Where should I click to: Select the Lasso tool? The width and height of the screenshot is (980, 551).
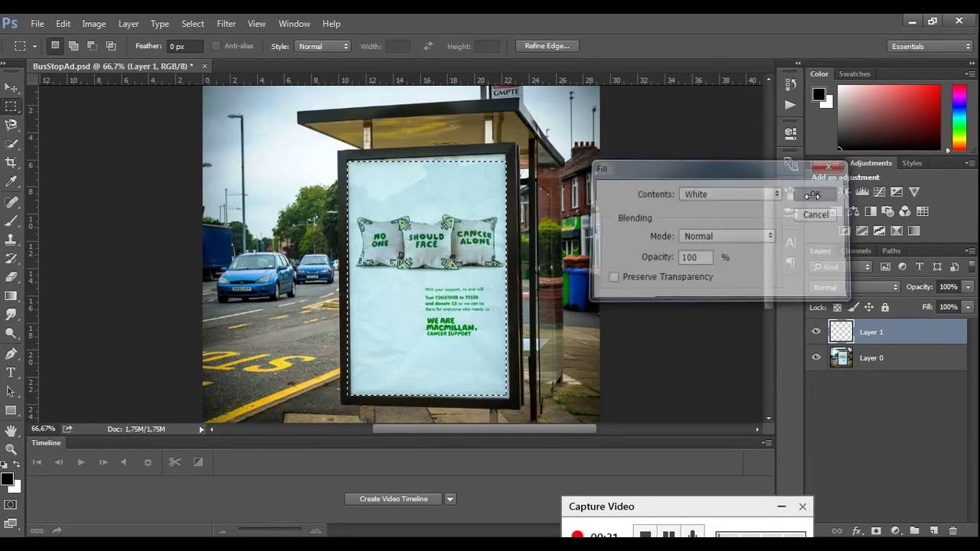(11, 125)
